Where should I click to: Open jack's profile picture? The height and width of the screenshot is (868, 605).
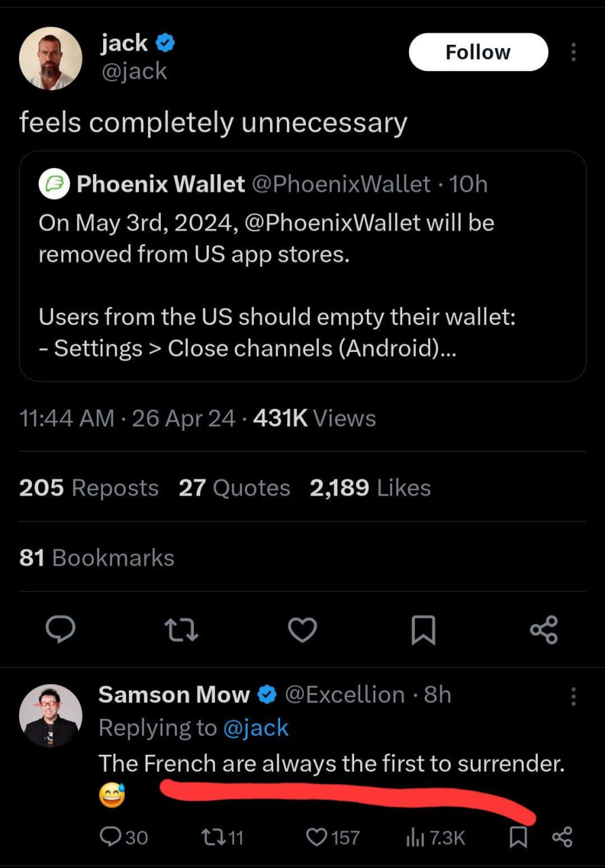pos(50,59)
